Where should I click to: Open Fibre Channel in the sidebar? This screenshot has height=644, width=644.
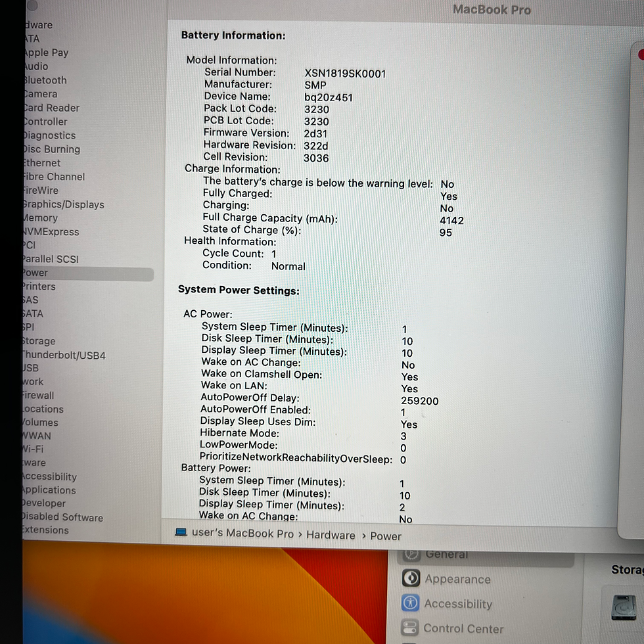(54, 177)
